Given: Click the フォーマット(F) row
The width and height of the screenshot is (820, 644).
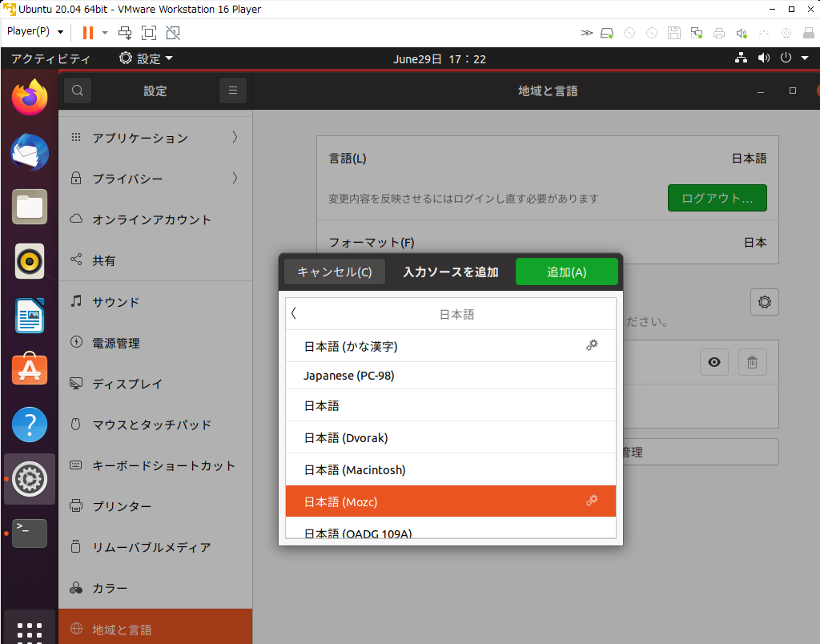Looking at the screenshot, I should coord(548,242).
